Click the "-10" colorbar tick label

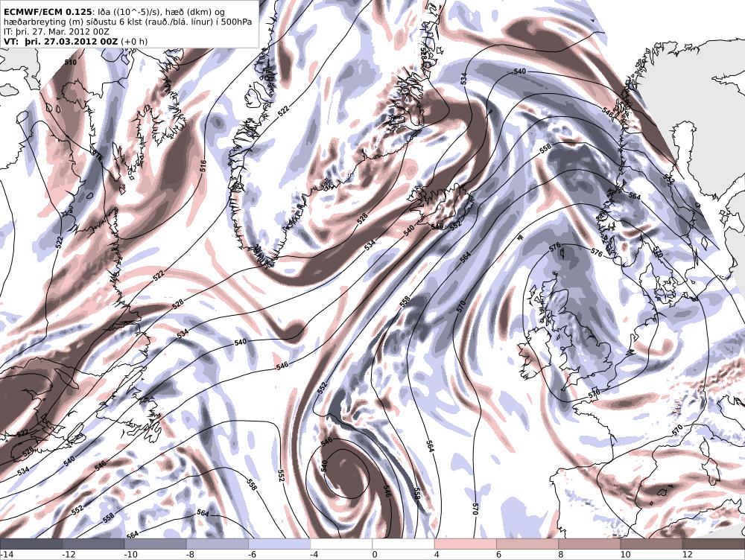(x=130, y=554)
